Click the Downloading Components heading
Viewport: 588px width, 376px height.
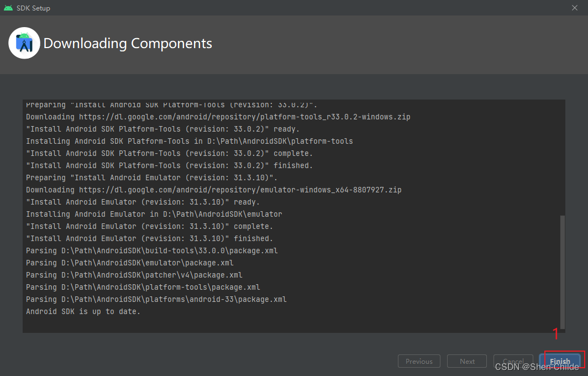point(128,43)
